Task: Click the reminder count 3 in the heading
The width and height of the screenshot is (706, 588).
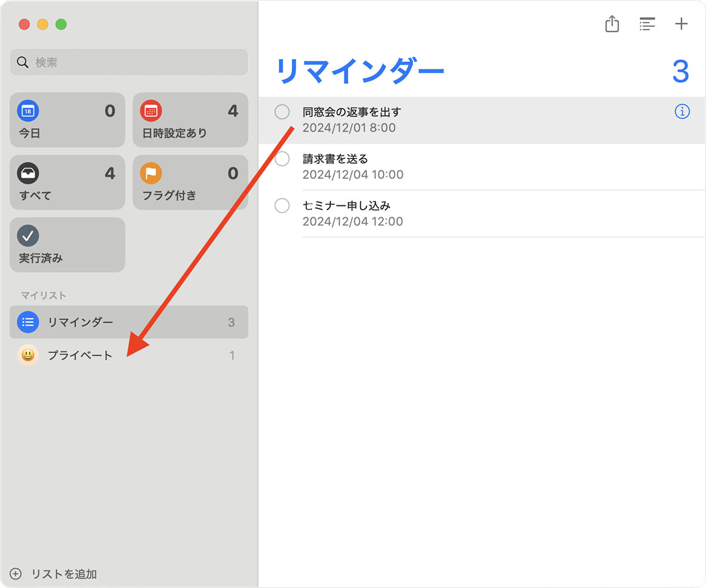Action: point(680,71)
